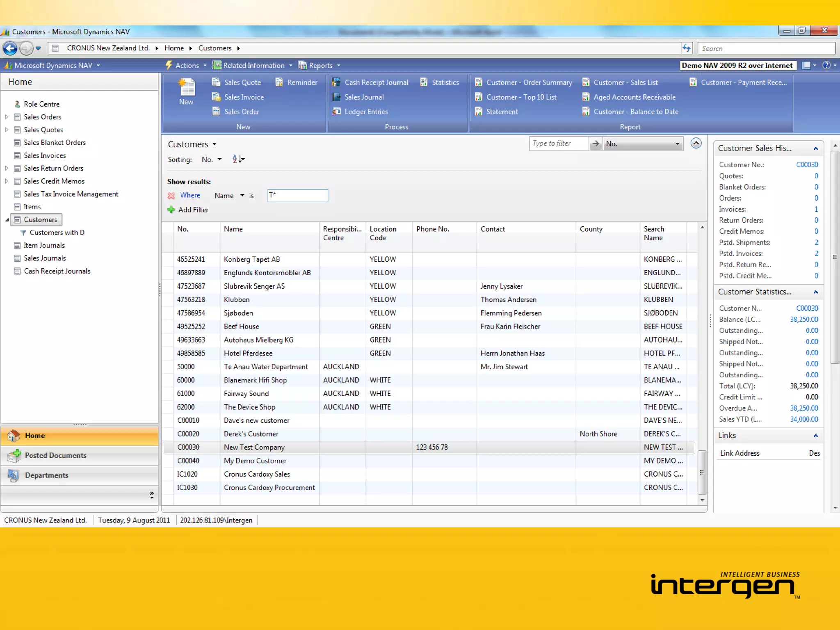Screen dimensions: 840x630
Task: Click the refresh icon next to the search box
Action: click(687, 48)
